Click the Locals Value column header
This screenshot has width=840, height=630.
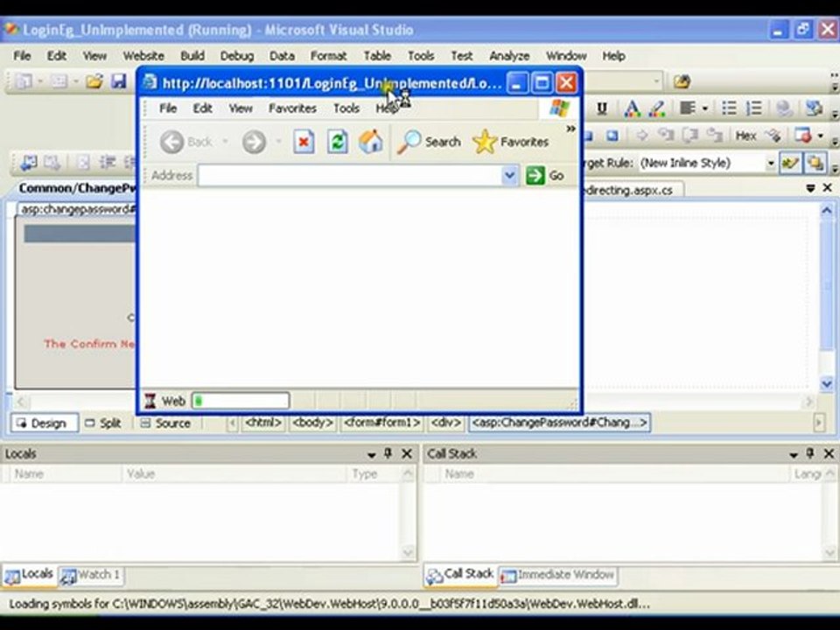(234, 474)
